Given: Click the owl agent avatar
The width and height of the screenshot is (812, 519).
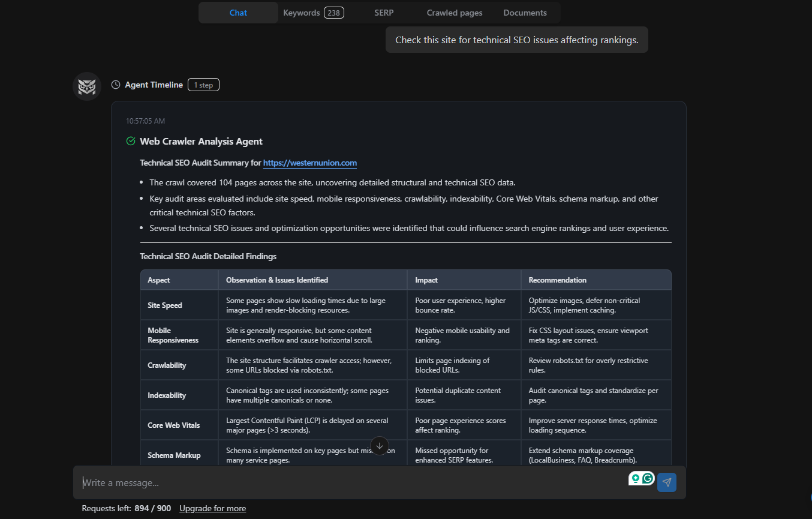Looking at the screenshot, I should click(x=87, y=86).
